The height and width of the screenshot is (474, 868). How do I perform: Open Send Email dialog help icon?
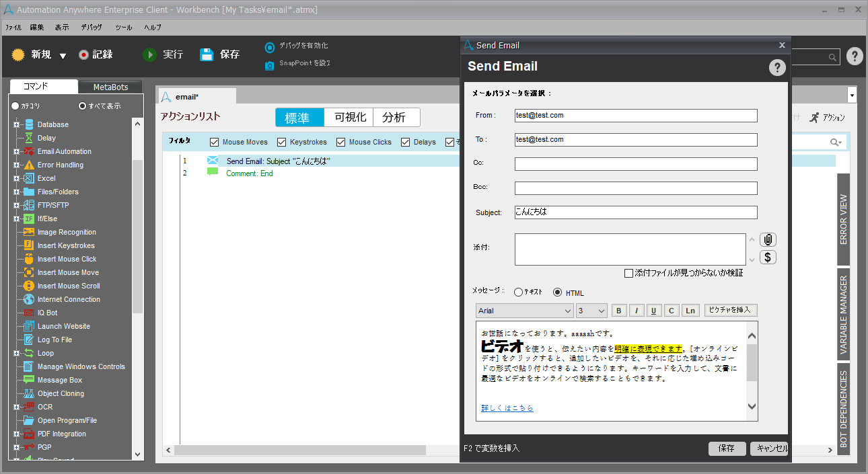click(x=777, y=67)
